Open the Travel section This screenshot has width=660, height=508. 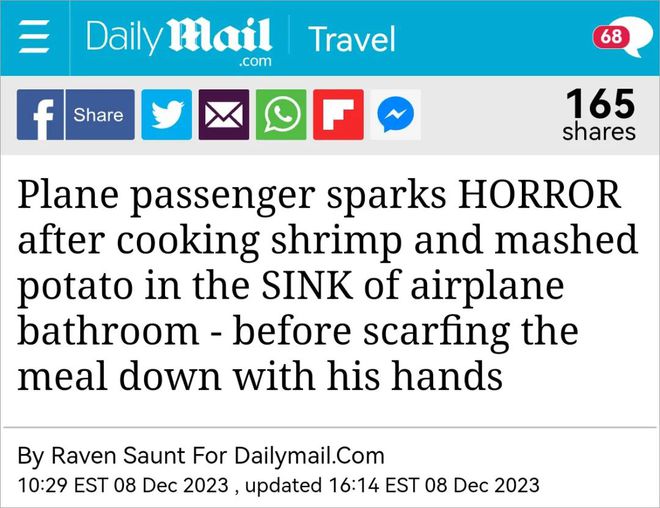[x=351, y=39]
